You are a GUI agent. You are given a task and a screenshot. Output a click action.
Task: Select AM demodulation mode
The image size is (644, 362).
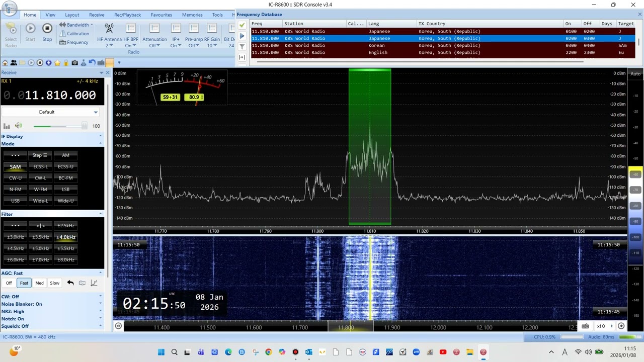coord(65,155)
